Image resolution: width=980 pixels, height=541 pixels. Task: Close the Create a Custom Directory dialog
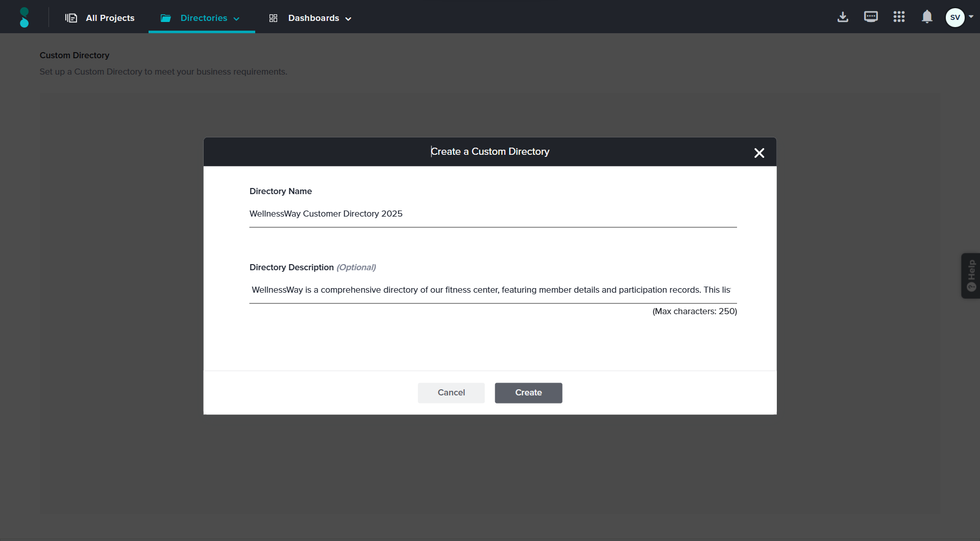click(x=759, y=153)
